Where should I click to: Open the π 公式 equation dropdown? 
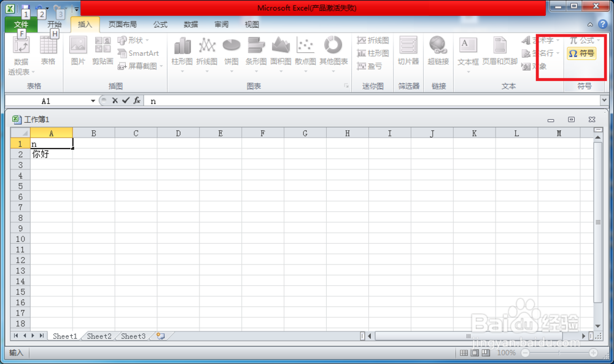[x=585, y=41]
